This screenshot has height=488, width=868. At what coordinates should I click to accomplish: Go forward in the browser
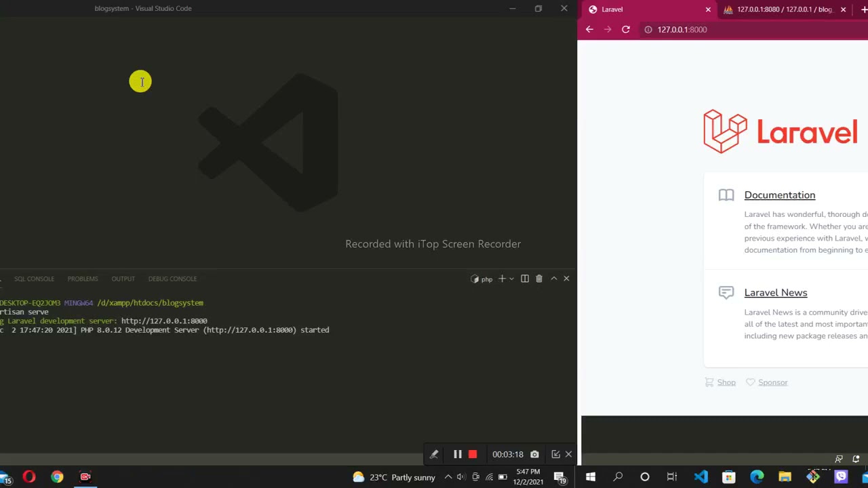[608, 29]
